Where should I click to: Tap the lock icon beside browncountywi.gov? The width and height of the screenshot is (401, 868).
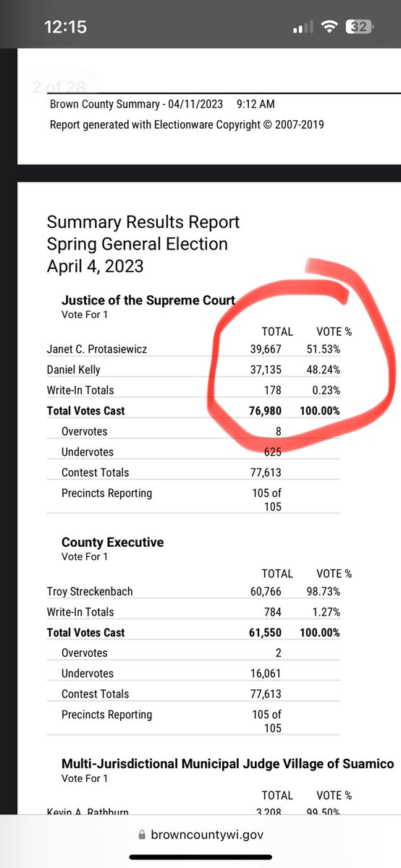click(141, 835)
